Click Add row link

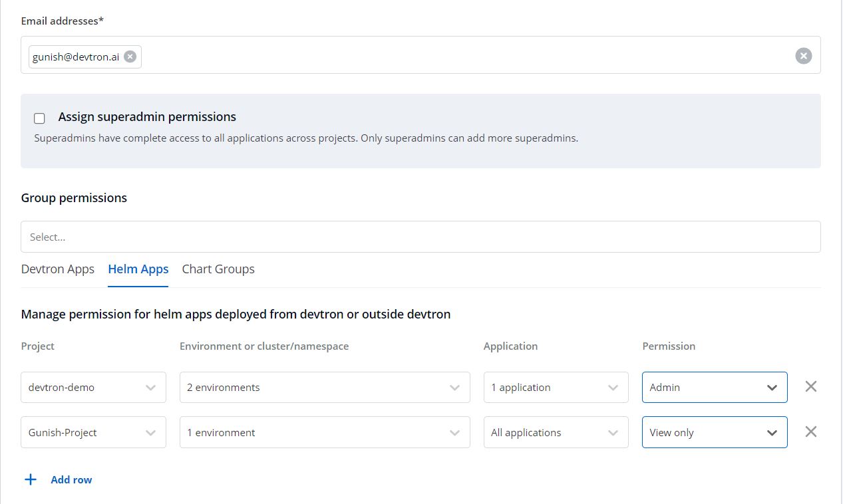[71, 479]
